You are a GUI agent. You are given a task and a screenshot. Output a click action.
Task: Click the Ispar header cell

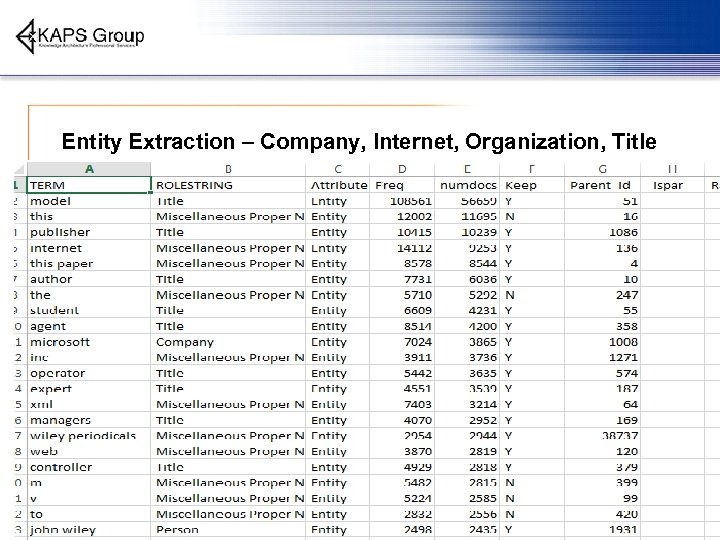(x=672, y=185)
